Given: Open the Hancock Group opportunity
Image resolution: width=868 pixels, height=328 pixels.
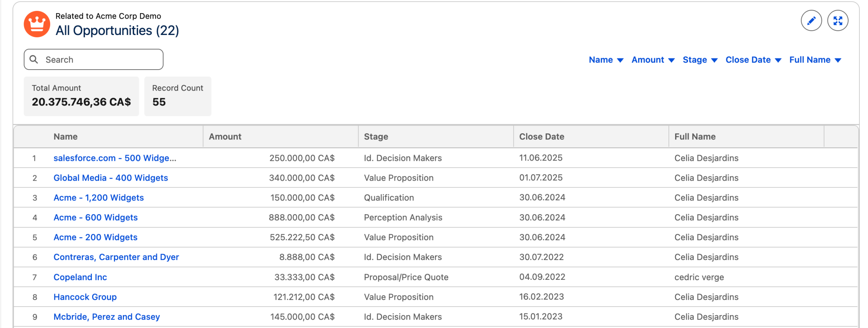Looking at the screenshot, I should [x=85, y=297].
